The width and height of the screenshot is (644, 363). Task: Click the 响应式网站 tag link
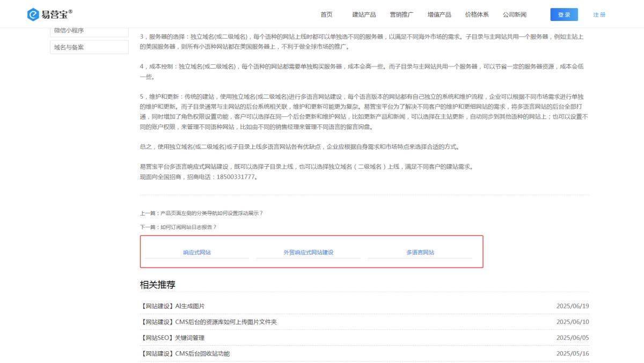[197, 252]
